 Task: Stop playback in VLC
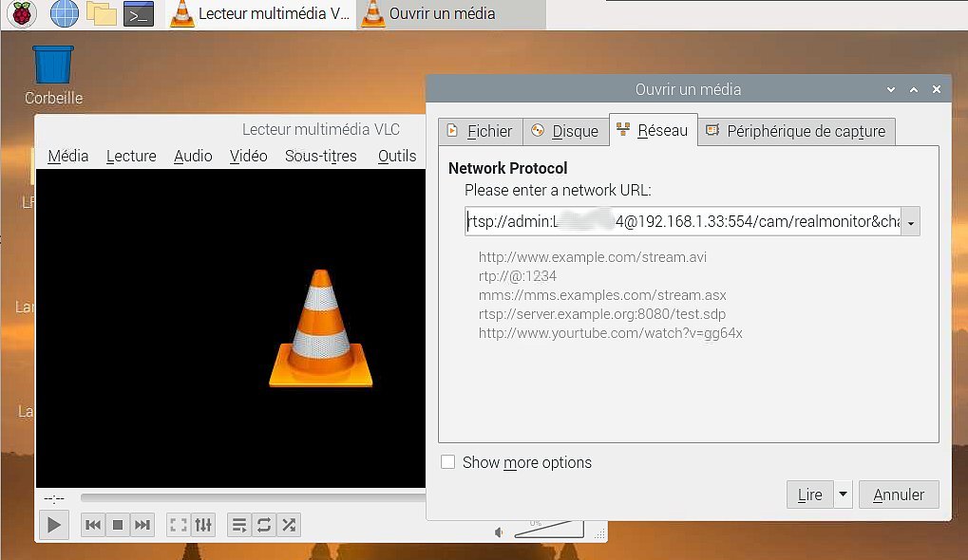coord(117,525)
